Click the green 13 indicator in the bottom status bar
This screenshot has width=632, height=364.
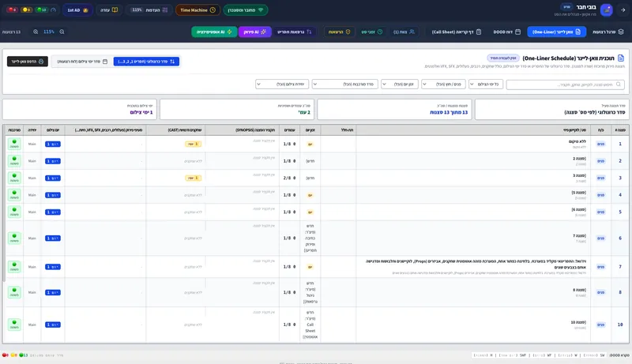pos(24,355)
